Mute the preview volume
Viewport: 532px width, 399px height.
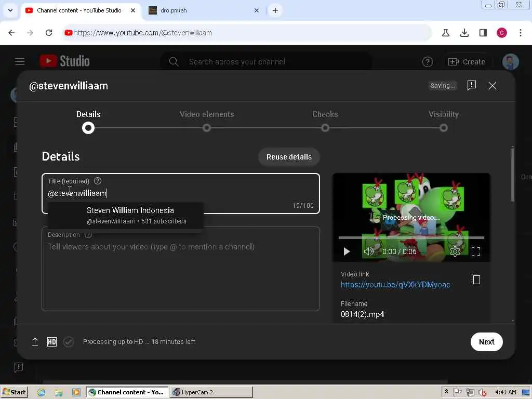point(368,251)
